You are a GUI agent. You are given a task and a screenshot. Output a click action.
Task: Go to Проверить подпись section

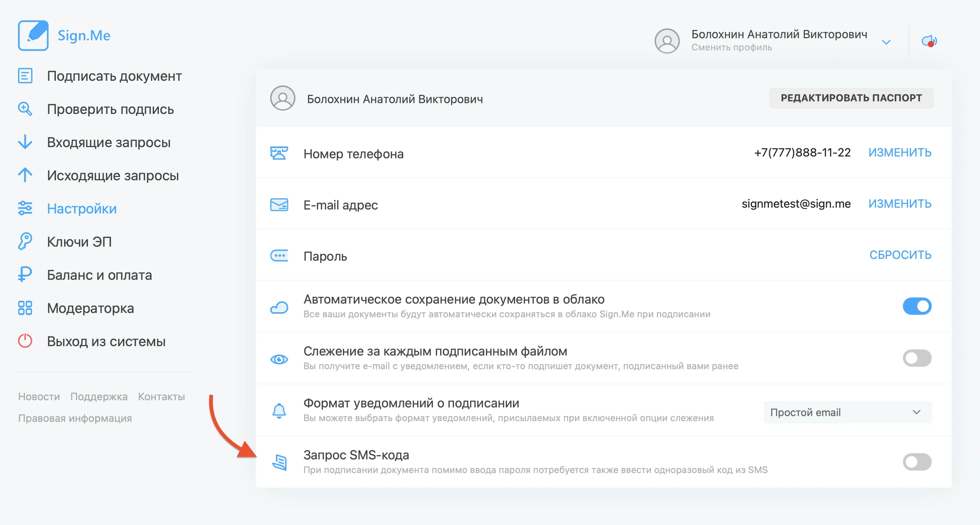click(x=110, y=109)
